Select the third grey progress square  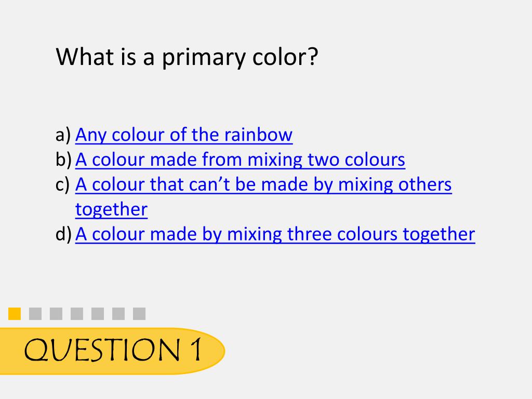click(56, 314)
